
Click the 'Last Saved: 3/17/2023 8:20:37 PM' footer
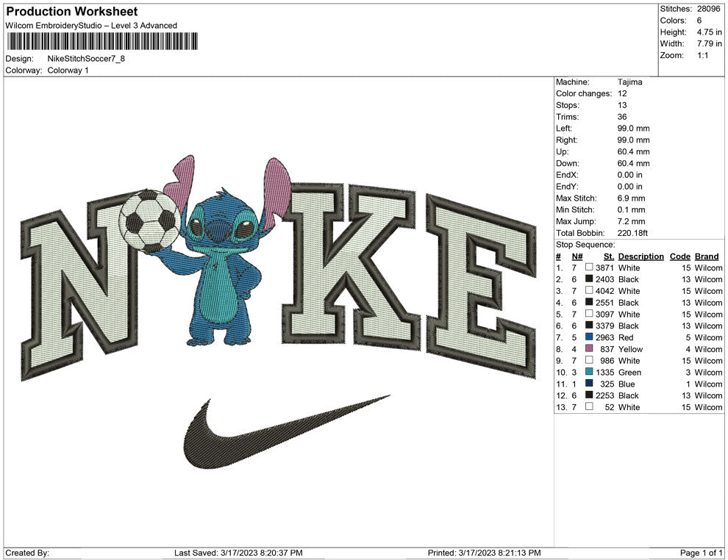click(x=238, y=553)
